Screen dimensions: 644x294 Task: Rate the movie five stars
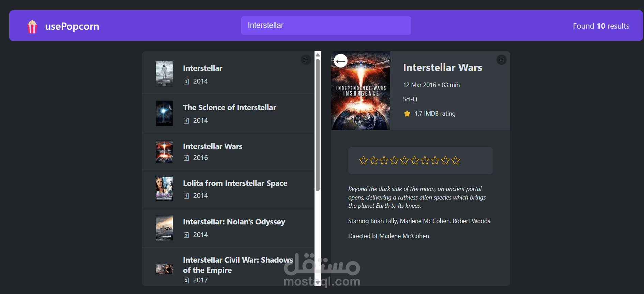404,160
